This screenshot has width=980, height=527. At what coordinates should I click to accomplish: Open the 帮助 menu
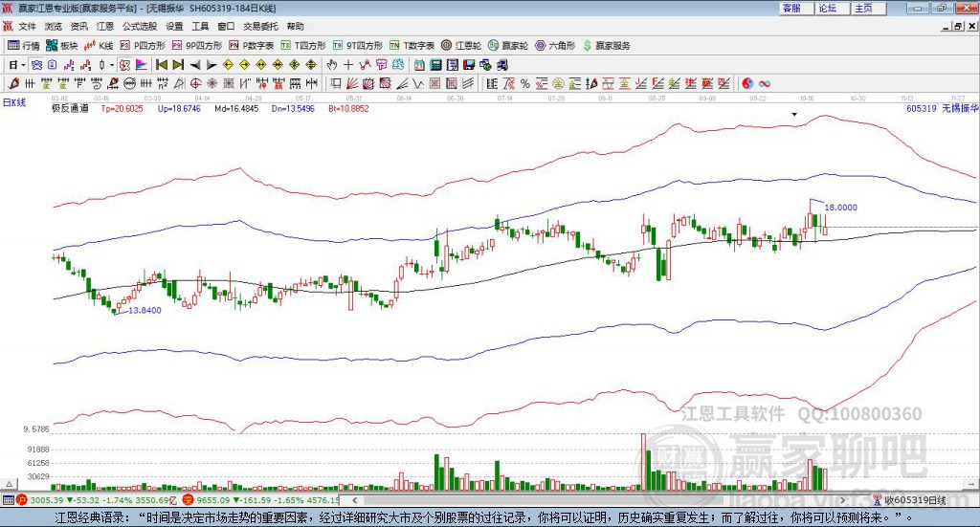pyautogui.click(x=295, y=26)
